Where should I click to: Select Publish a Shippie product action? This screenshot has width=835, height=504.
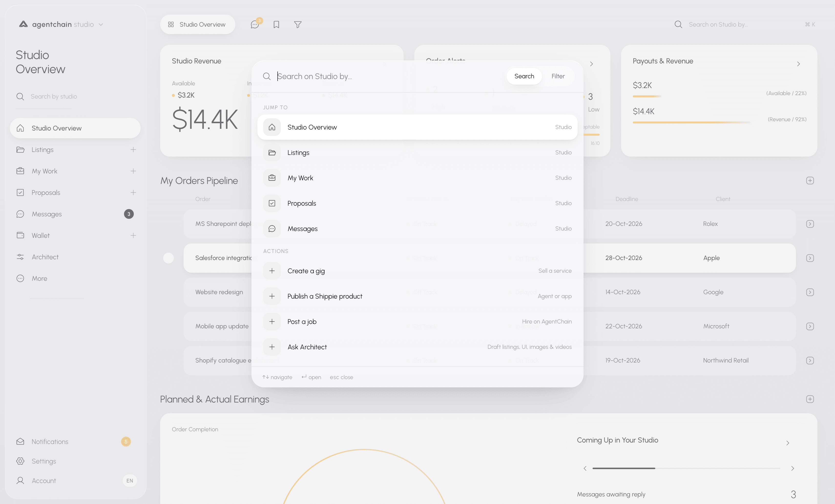[x=417, y=296]
